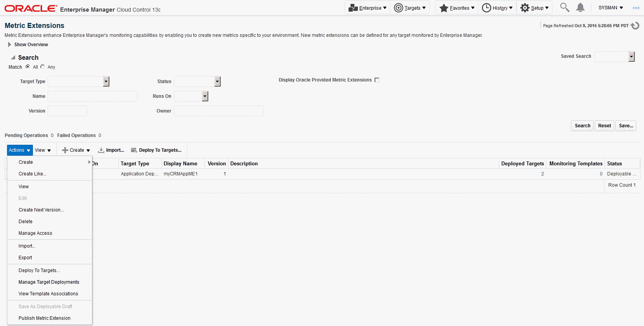Select Create Next Version... menu item
Image resolution: width=644 pixels, height=326 pixels.
point(50,210)
